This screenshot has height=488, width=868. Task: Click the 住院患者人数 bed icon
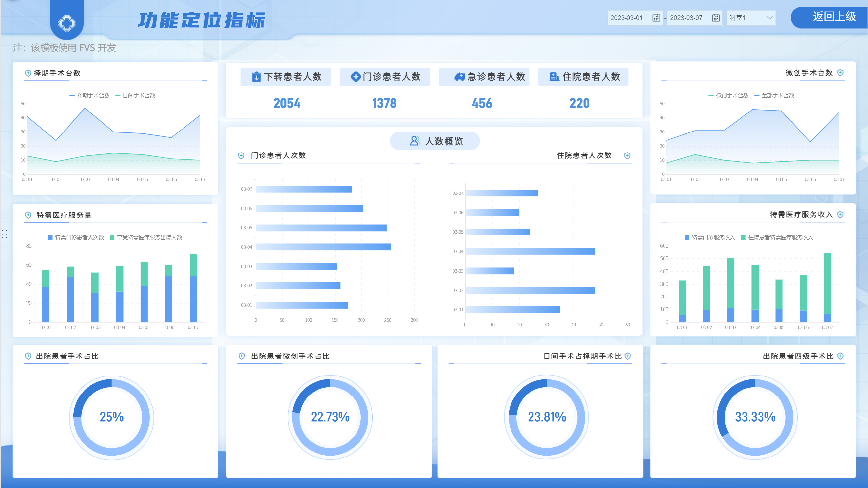554,77
